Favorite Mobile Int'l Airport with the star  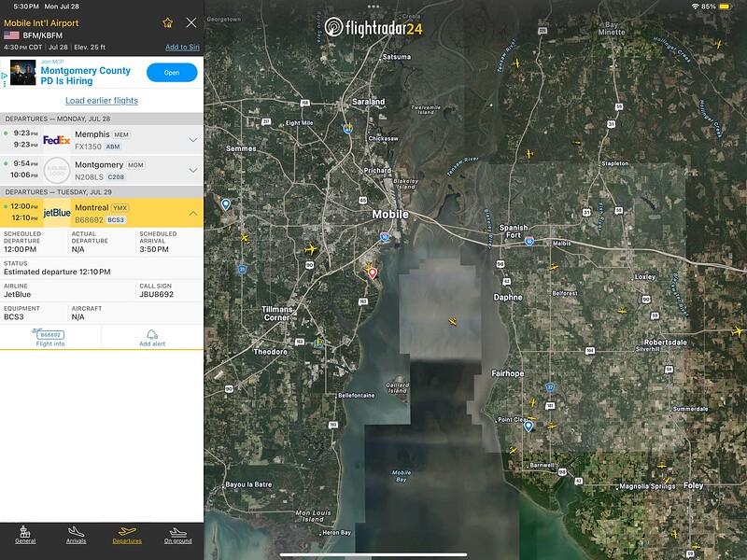click(168, 22)
